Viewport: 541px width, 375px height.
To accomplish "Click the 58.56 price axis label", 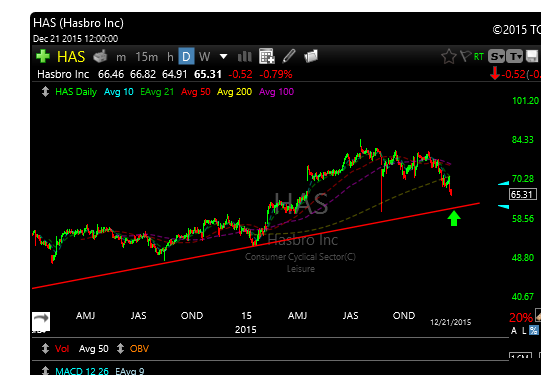I will [523, 218].
